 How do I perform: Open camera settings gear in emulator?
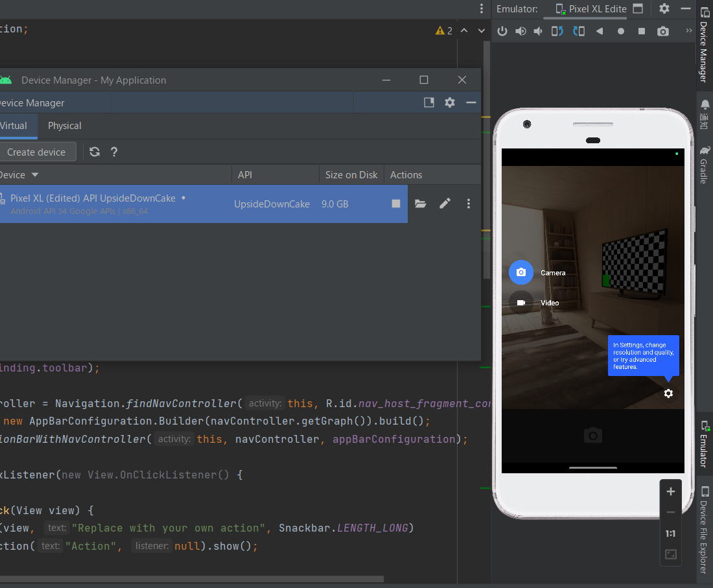[668, 394]
